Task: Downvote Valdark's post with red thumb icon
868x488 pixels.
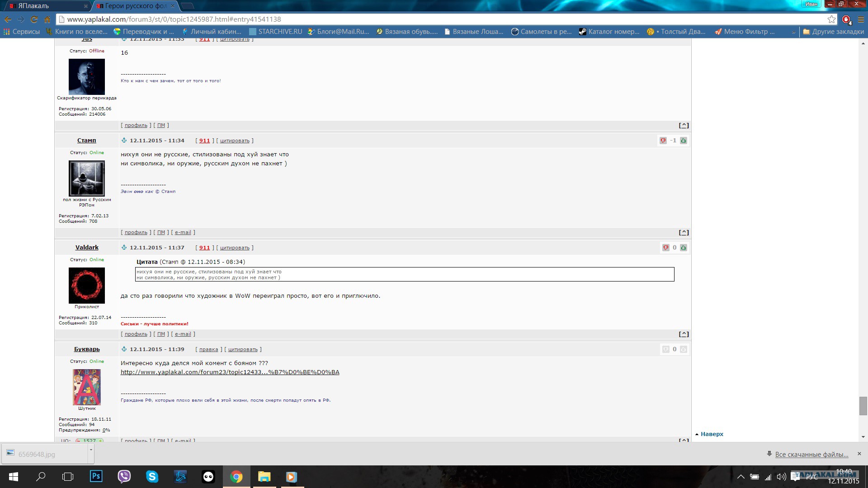Action: pos(665,248)
